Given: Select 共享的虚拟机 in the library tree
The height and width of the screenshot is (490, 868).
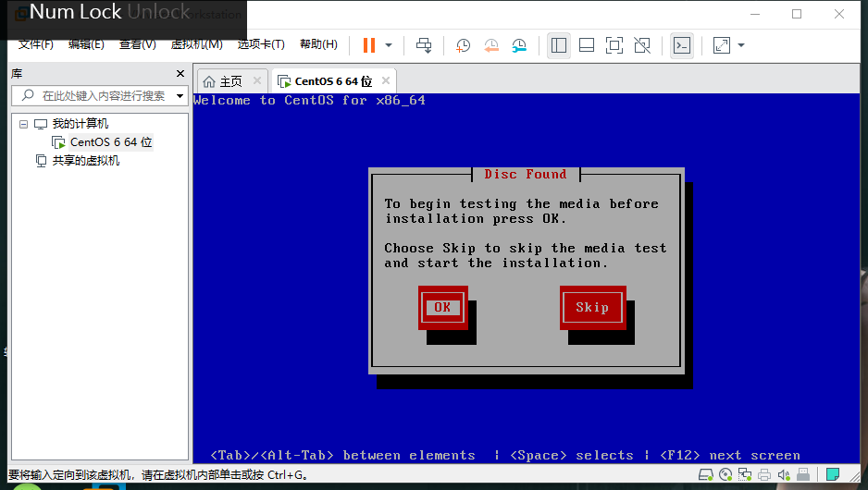Looking at the screenshot, I should coord(86,161).
